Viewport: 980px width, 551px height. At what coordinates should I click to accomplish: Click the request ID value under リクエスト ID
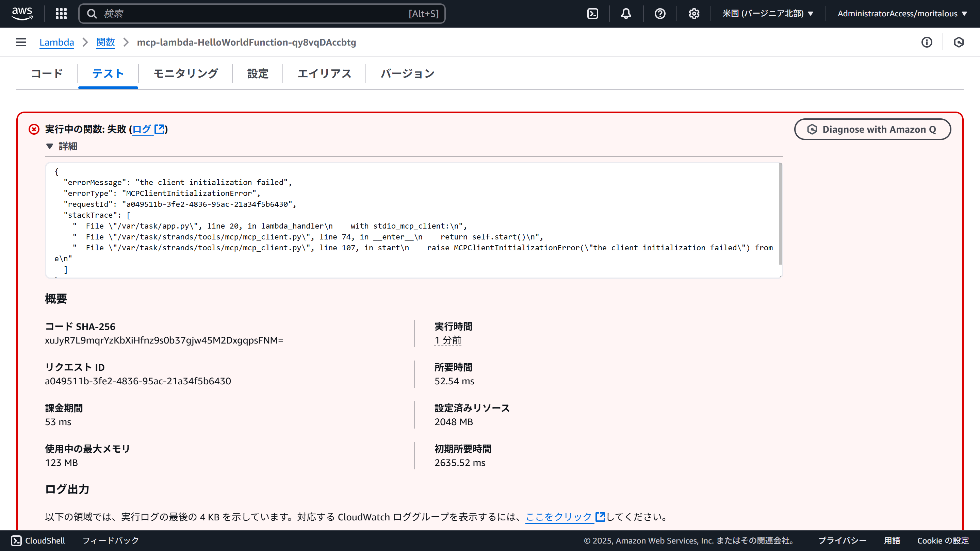click(x=138, y=381)
